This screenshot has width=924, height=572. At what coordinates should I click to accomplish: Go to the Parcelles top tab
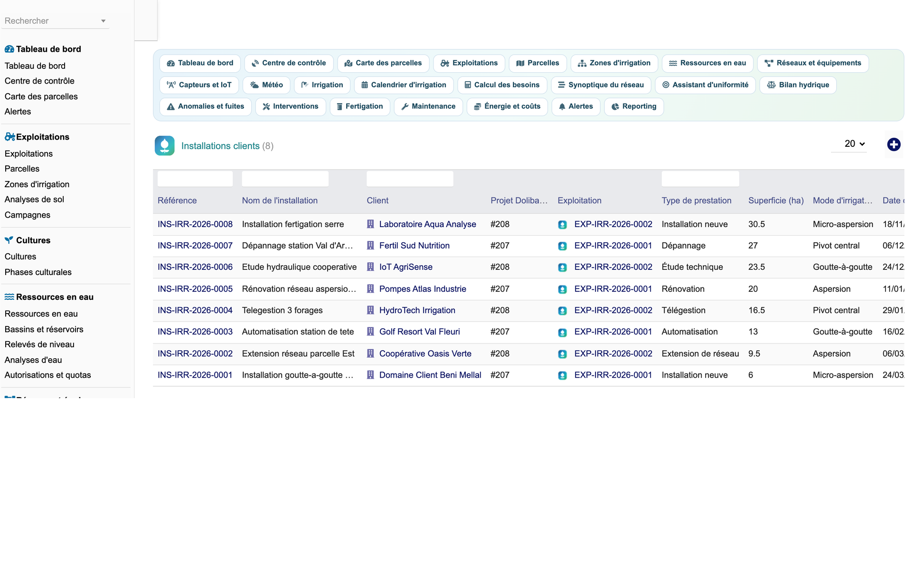538,63
